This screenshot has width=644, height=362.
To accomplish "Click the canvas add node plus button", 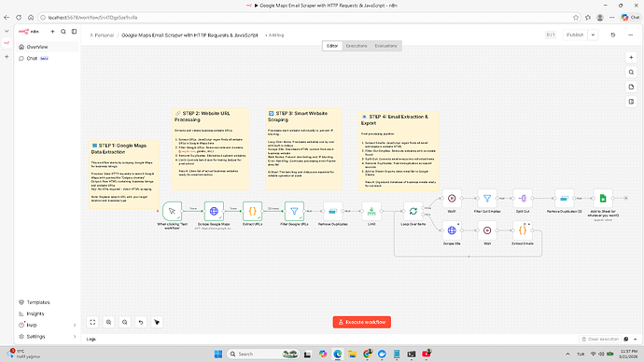I will click(631, 58).
